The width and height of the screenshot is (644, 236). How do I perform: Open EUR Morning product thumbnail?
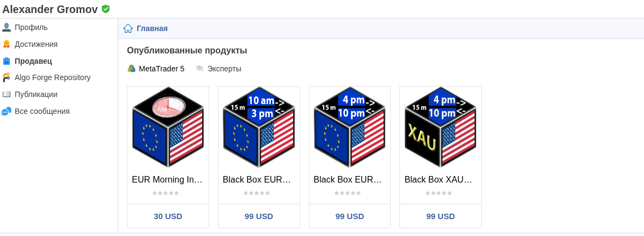[x=168, y=127]
